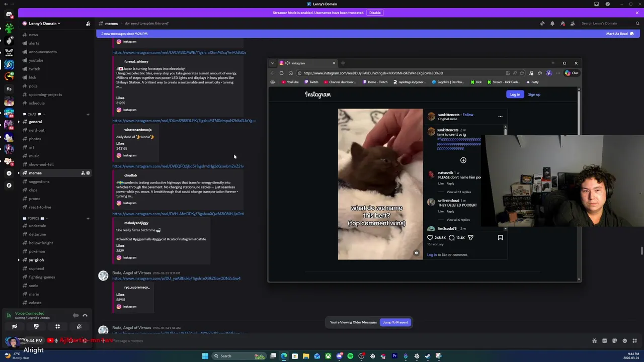Open Kick bookmark
Screen dimensions: 644x362
[x=476, y=82]
